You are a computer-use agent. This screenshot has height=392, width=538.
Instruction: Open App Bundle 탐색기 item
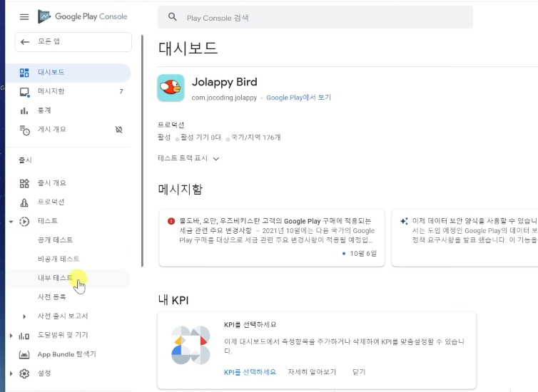[x=67, y=354]
